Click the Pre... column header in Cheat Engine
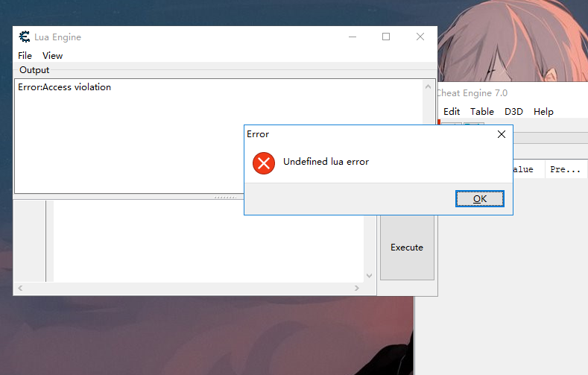The width and height of the screenshot is (588, 375). [565, 169]
